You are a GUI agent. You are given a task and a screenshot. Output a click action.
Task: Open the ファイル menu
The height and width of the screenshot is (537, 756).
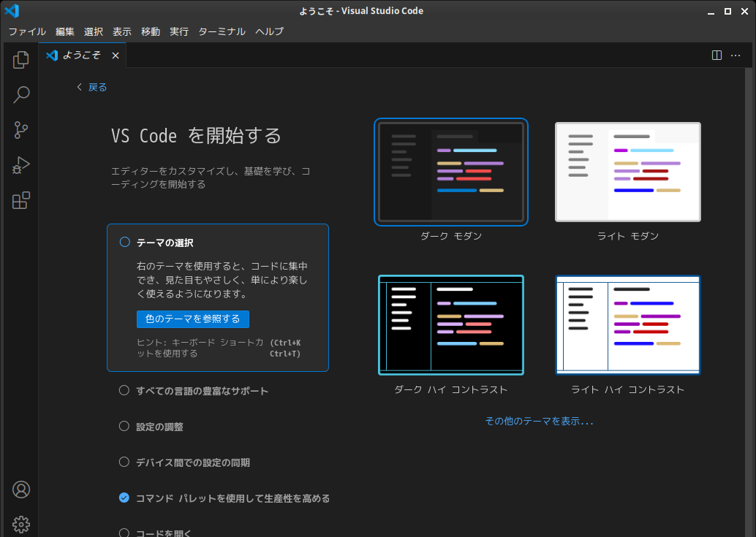(27, 31)
